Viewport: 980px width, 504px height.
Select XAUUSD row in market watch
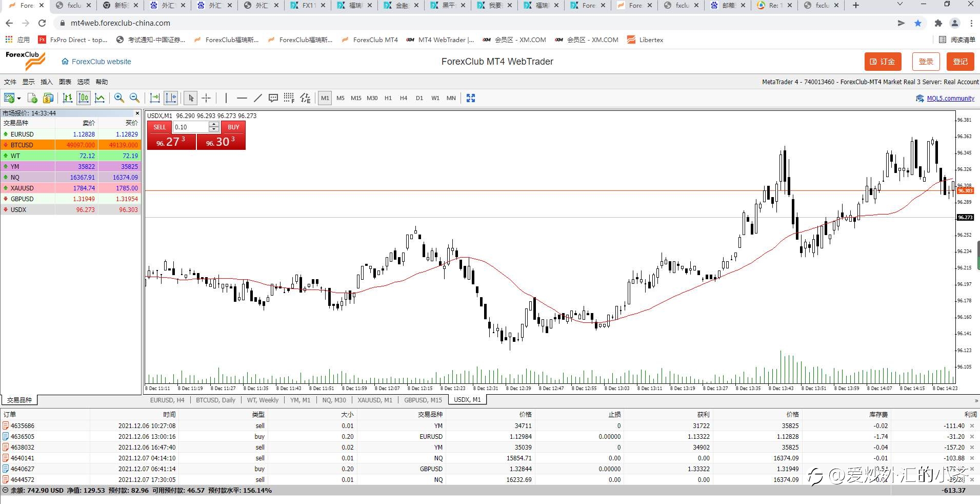point(71,188)
